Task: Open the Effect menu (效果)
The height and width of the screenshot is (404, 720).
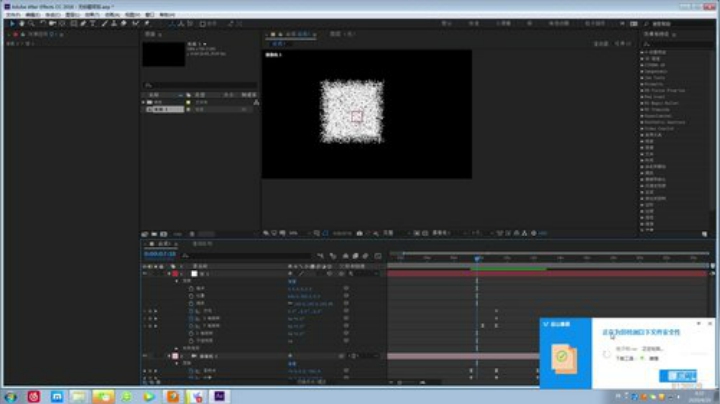Action: [92, 15]
